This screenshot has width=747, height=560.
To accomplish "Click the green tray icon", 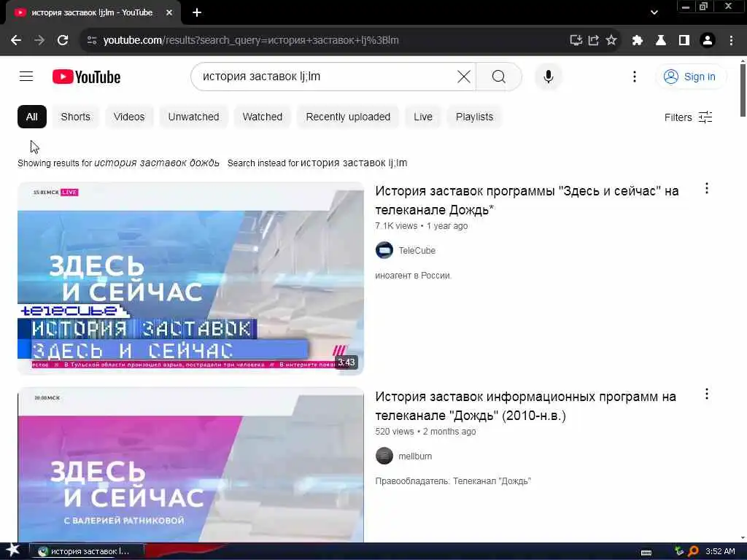I will click(679, 551).
